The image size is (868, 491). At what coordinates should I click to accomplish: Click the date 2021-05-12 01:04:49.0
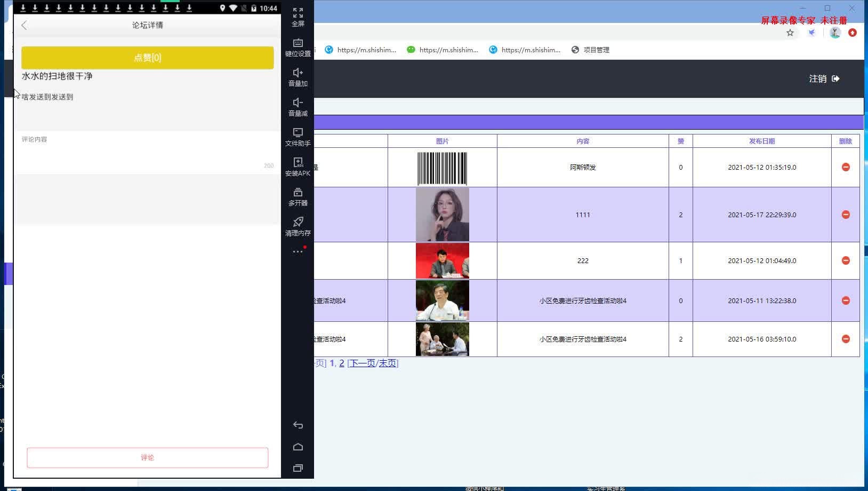pyautogui.click(x=762, y=260)
